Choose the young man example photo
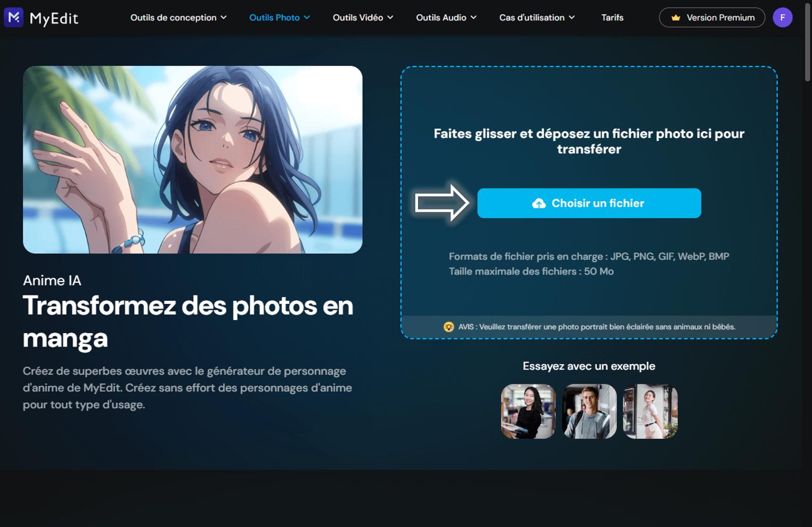This screenshot has height=527, width=812. point(589,411)
